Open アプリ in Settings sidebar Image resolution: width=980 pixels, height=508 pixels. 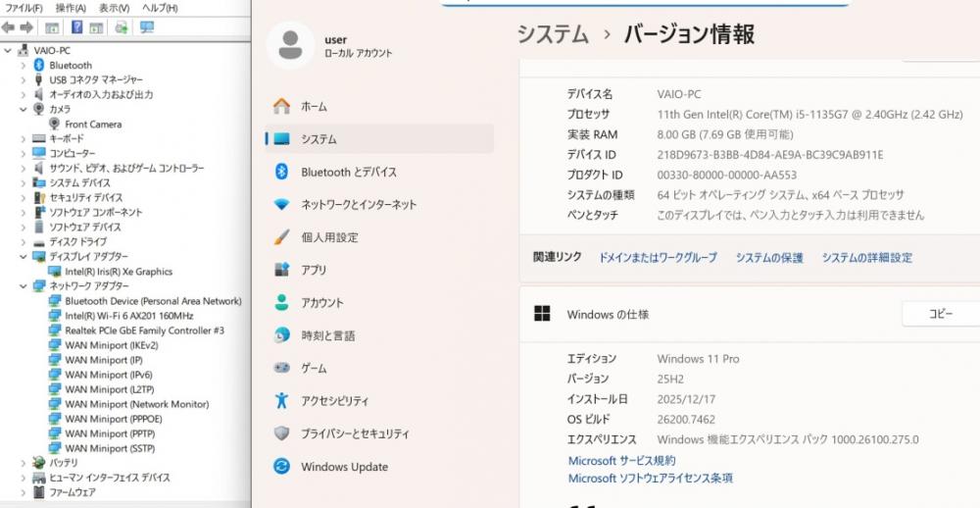378,271
